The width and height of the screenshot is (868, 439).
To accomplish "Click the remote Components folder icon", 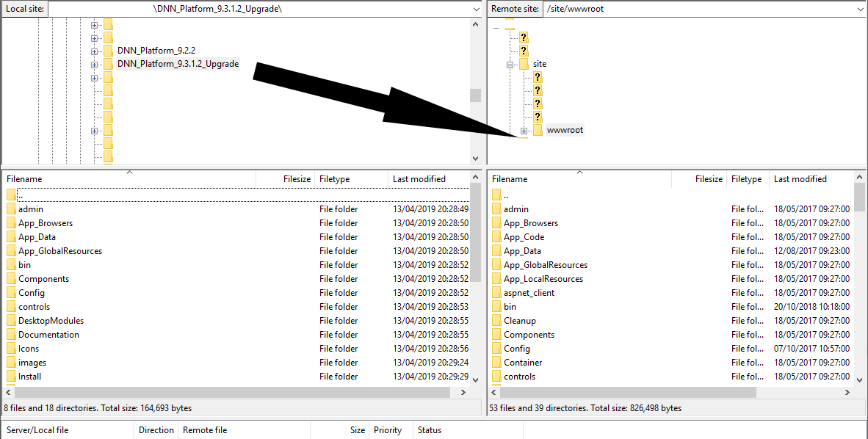I will [496, 334].
